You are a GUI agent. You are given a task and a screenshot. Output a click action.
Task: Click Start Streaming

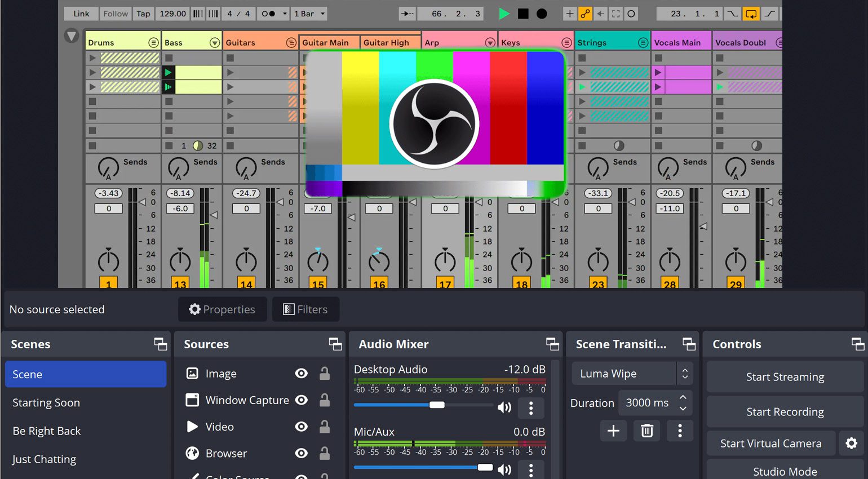pos(785,377)
